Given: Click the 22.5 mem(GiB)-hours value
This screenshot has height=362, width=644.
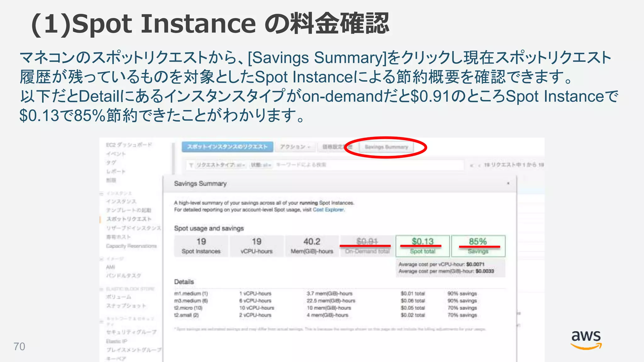Looking at the screenshot, I should tap(331, 301).
